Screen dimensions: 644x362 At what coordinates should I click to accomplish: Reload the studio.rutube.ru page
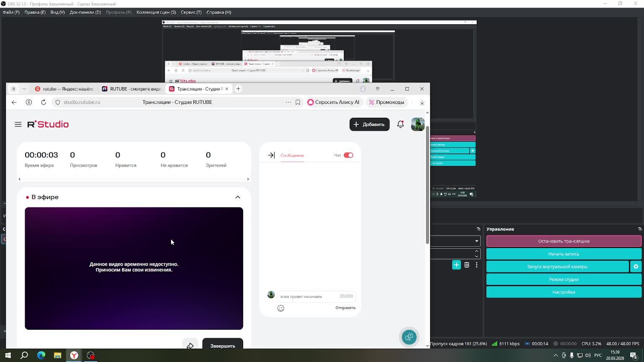pyautogui.click(x=44, y=102)
